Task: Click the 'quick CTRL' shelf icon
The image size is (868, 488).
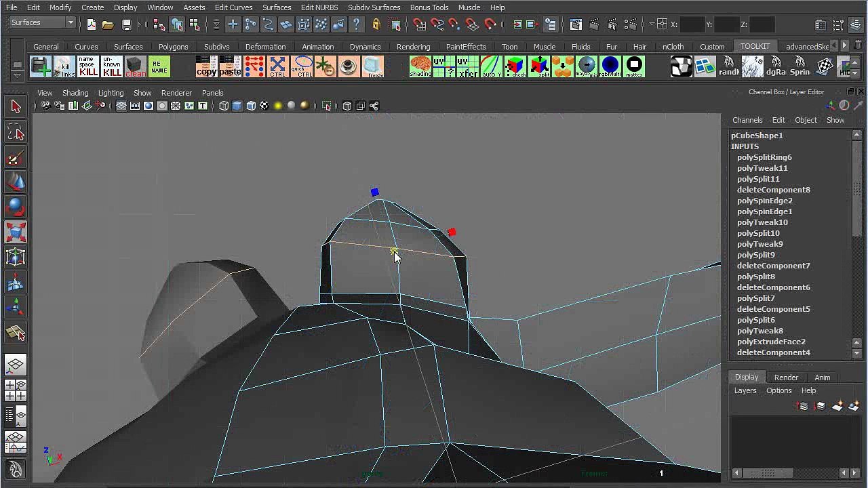Action: pos(302,66)
